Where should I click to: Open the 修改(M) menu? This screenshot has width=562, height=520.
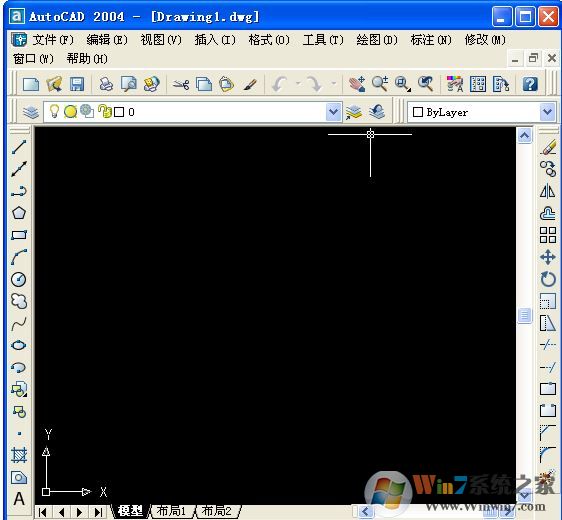(x=485, y=40)
